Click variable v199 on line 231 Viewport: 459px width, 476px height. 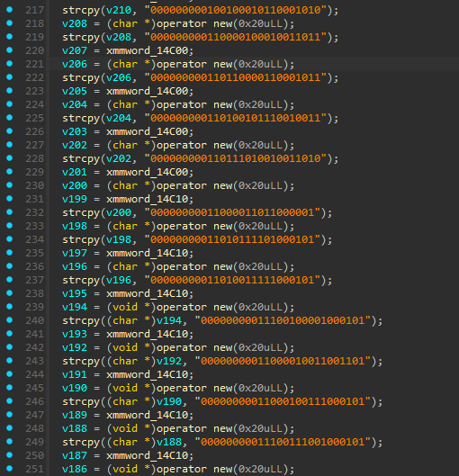coord(75,199)
